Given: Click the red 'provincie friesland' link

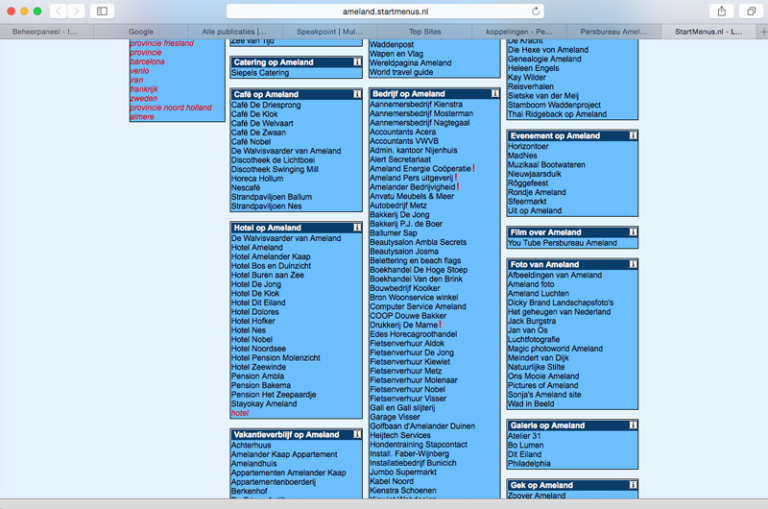Looking at the screenshot, I should (x=162, y=44).
